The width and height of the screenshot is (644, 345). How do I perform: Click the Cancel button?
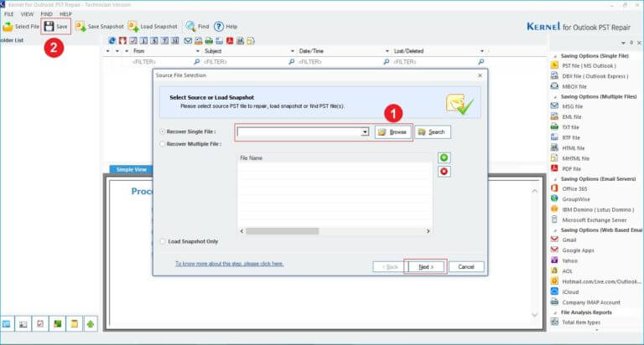[x=466, y=266]
